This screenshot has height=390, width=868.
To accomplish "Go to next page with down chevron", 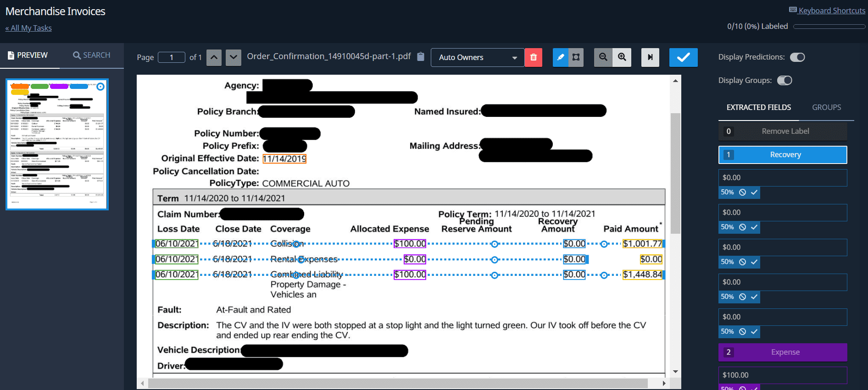I will click(234, 57).
